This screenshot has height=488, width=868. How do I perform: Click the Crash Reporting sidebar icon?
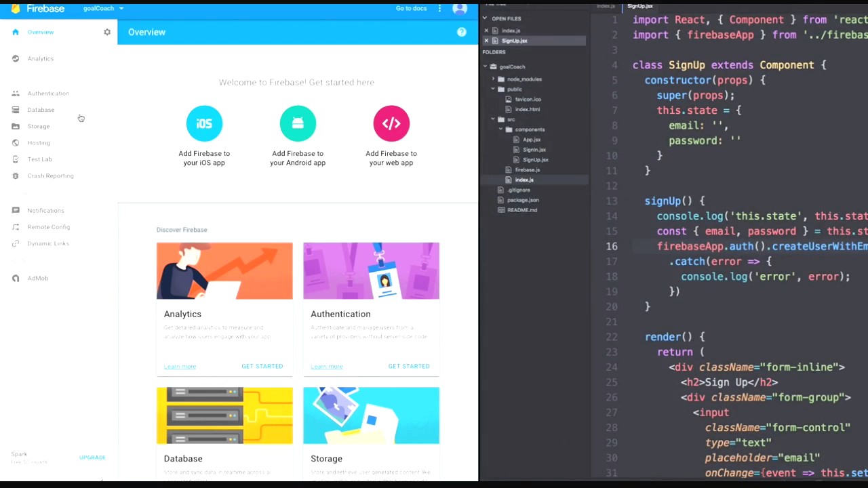point(16,176)
